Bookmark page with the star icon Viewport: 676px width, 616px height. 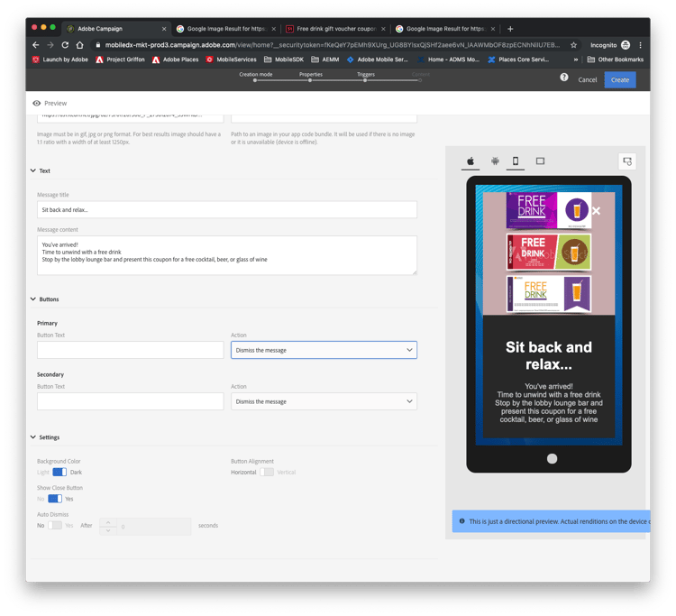573,45
